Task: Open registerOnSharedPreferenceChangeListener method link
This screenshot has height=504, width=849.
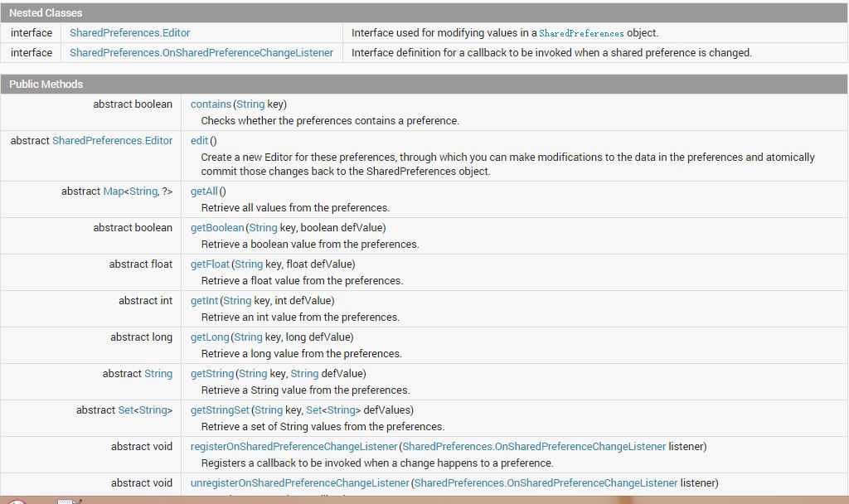Action: pos(294,447)
